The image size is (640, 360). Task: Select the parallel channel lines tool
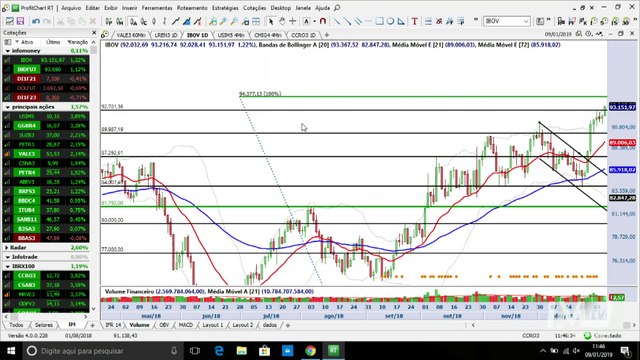click(x=358, y=21)
